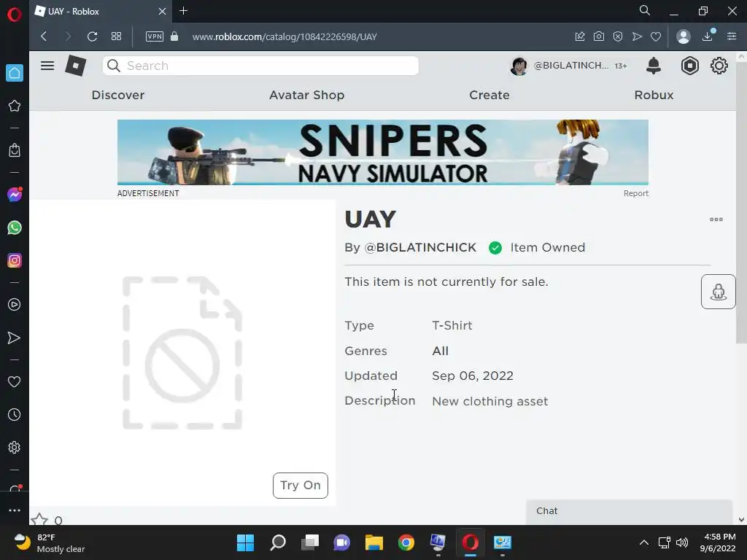Click in the Roblox Search field
Viewport: 747px width, 560px height.
point(260,66)
